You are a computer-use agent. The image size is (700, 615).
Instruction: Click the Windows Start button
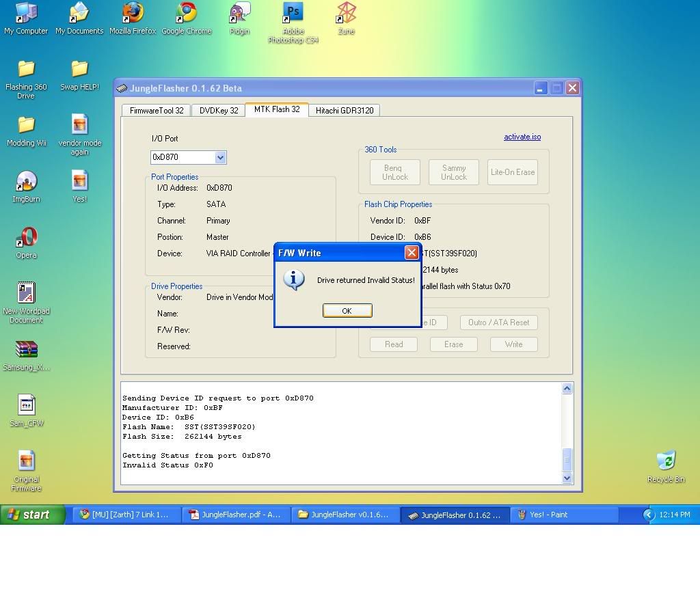(33, 515)
